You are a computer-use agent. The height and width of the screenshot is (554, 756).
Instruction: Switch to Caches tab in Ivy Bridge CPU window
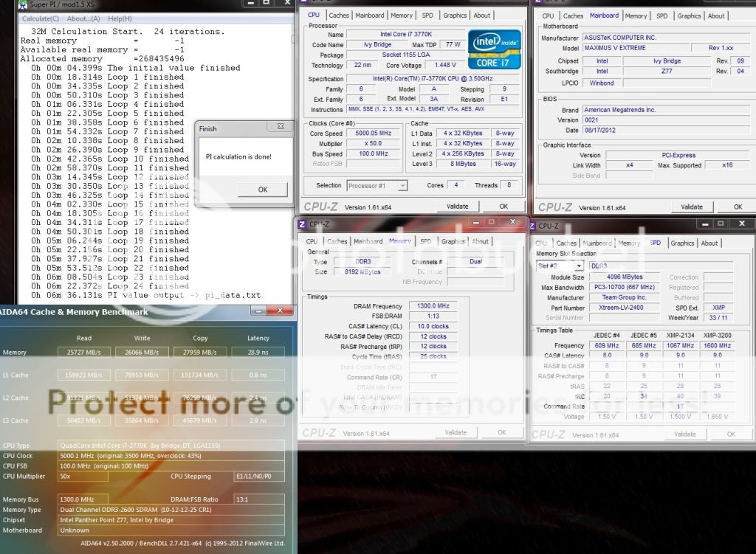339,15
